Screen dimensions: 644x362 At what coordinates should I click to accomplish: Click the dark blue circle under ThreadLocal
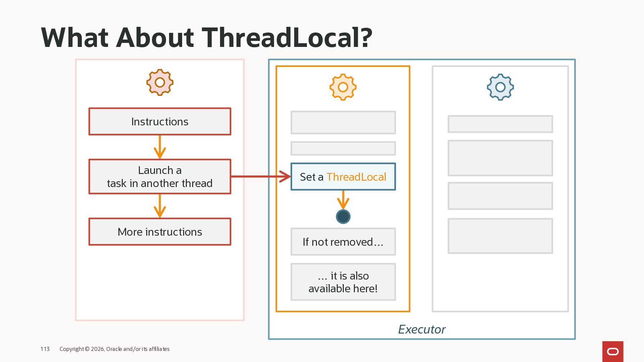pyautogui.click(x=343, y=217)
